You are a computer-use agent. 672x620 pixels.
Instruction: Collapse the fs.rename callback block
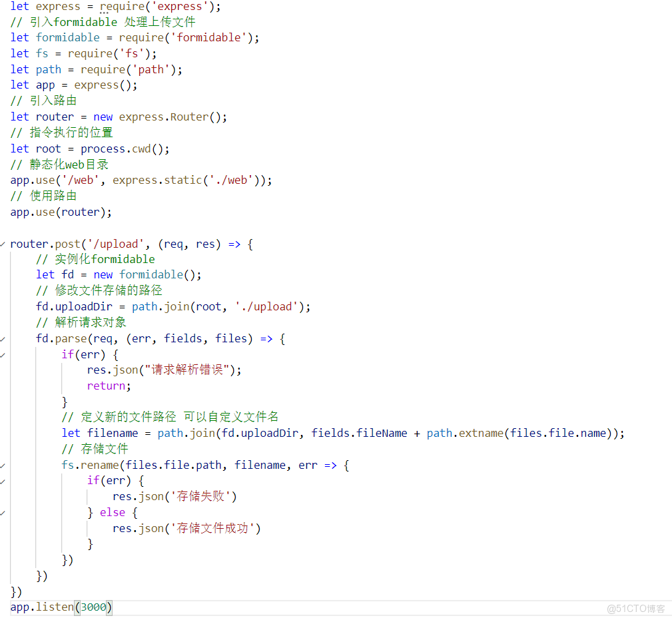(x=3, y=465)
